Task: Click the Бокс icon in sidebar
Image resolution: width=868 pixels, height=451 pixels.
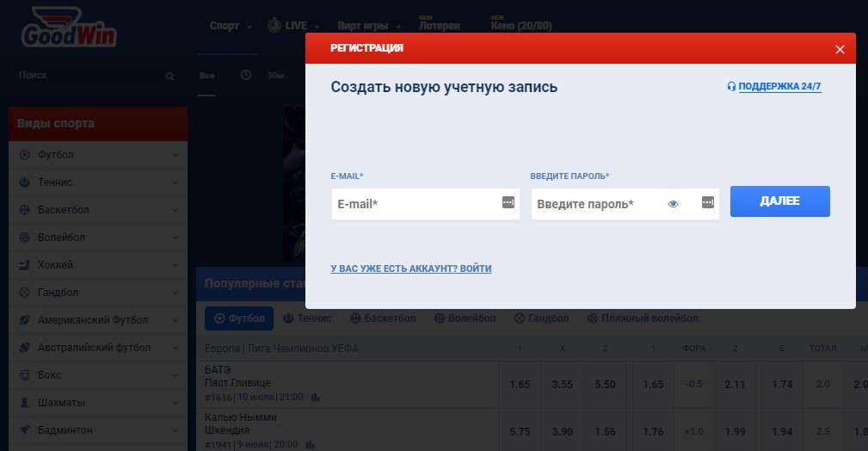Action: coord(24,374)
